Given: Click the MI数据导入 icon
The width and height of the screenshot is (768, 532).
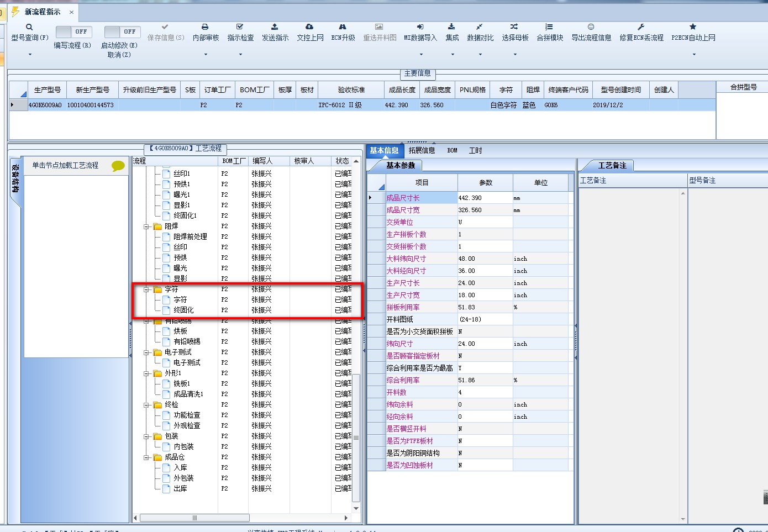Looking at the screenshot, I should 420,27.
